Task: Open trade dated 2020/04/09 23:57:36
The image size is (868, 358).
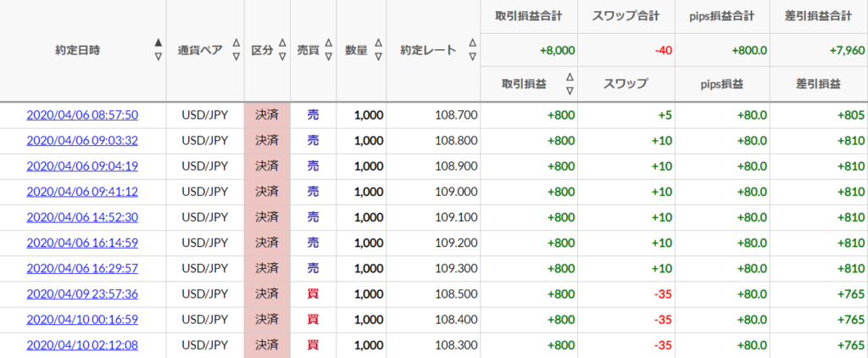Action: coord(82,294)
